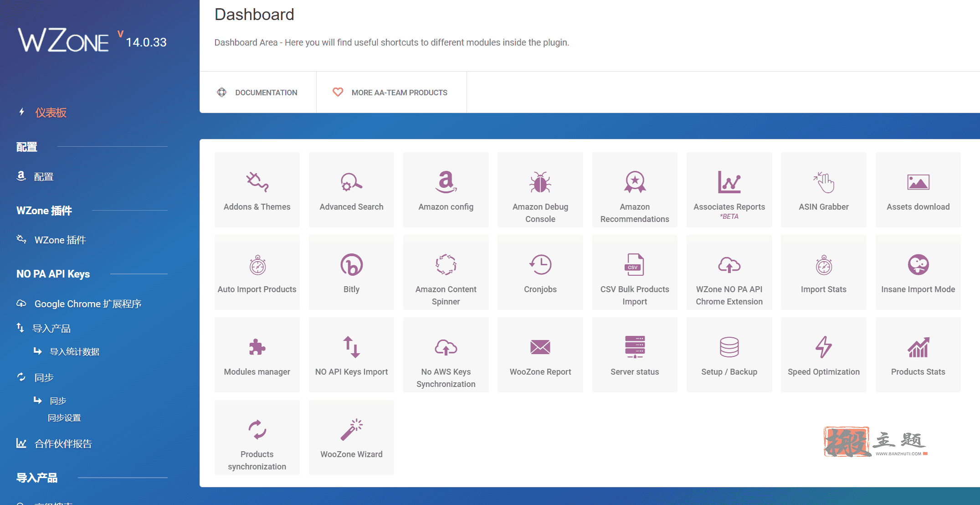The height and width of the screenshot is (505, 980).
Task: Click the NO PA API Keys section heading
Action: point(53,274)
